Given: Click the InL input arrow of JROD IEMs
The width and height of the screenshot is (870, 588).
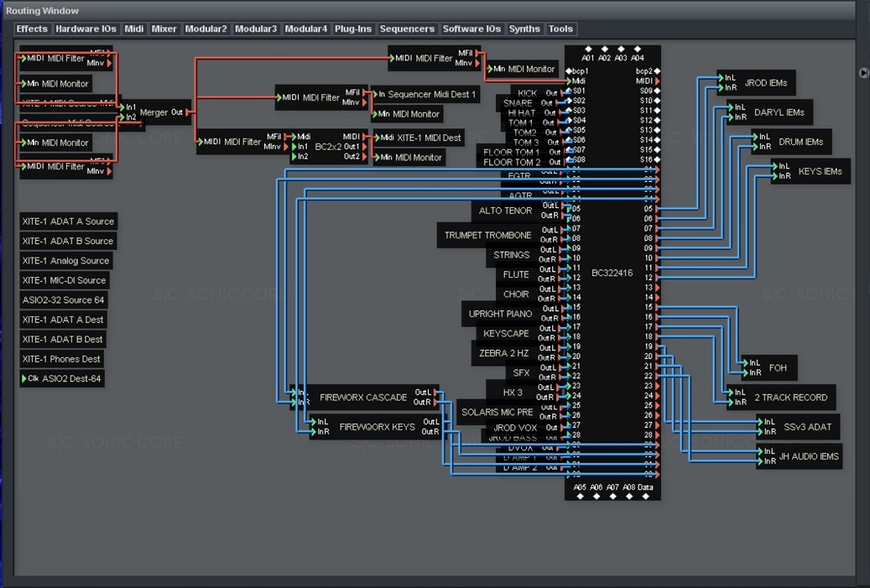Looking at the screenshot, I should pos(721,78).
